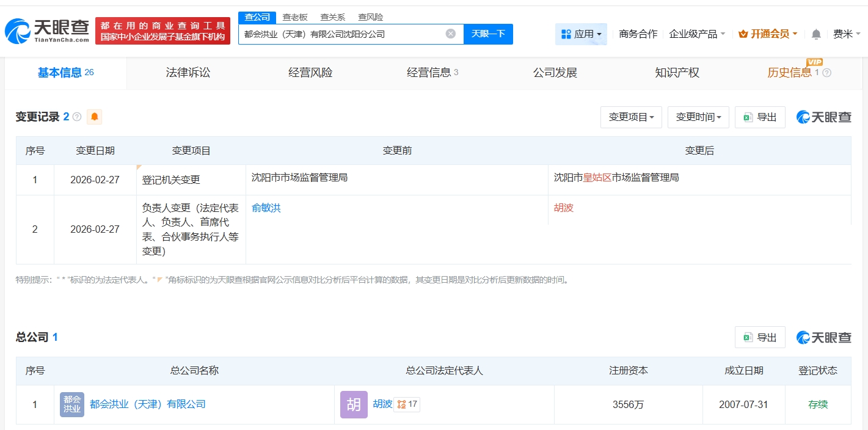The image size is (868, 430).
Task: Click help icon beside 变更记录
Action: [x=77, y=117]
